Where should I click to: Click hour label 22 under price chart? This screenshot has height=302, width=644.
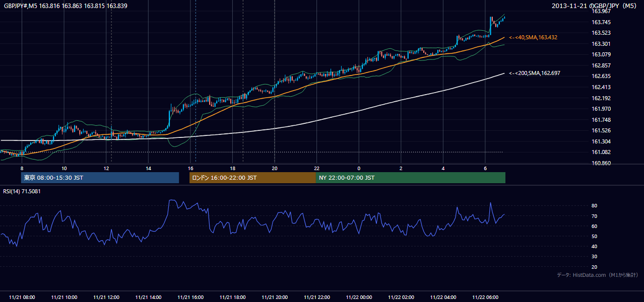point(316,168)
